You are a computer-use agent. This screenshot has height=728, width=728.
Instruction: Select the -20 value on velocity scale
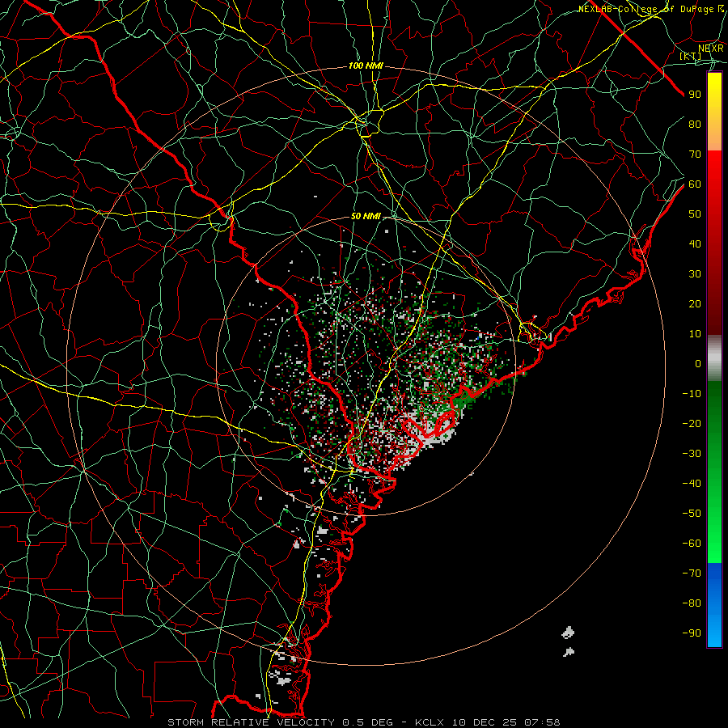click(692, 423)
